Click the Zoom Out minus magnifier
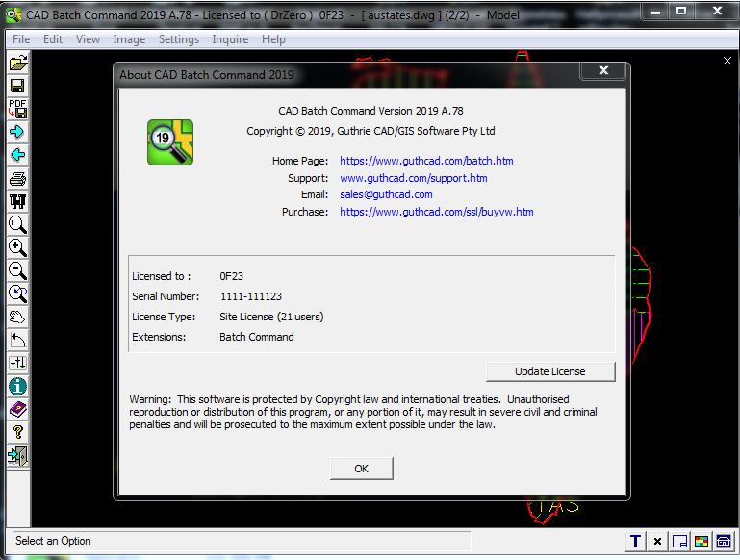Viewport: 740px width, 560px height. (x=18, y=270)
